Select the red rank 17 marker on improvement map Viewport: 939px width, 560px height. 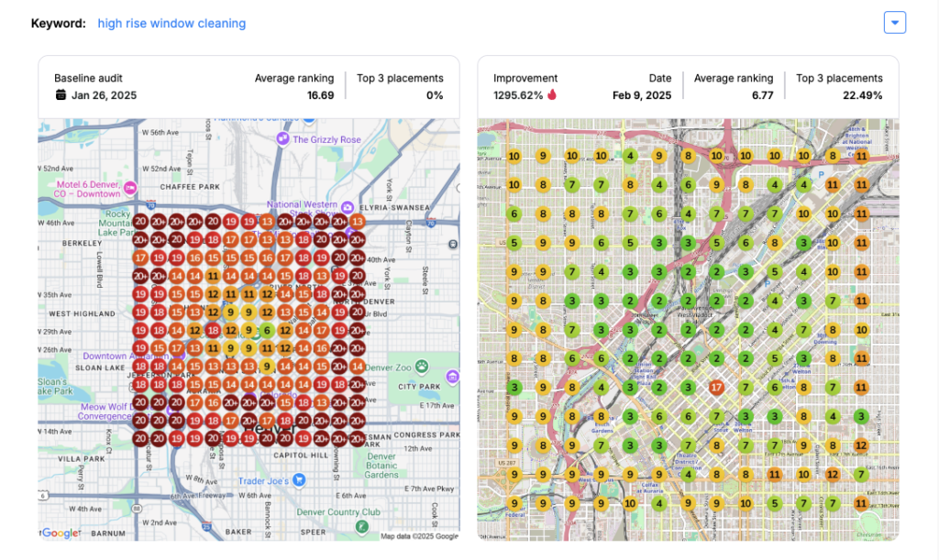[x=716, y=388]
